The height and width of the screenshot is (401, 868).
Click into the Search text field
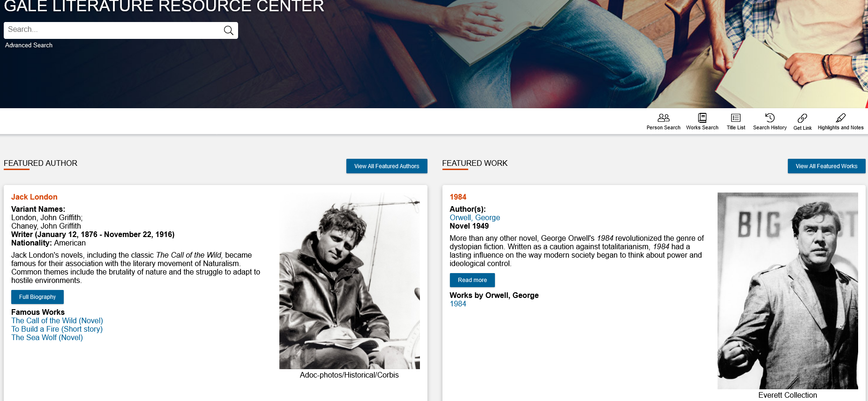click(x=112, y=30)
